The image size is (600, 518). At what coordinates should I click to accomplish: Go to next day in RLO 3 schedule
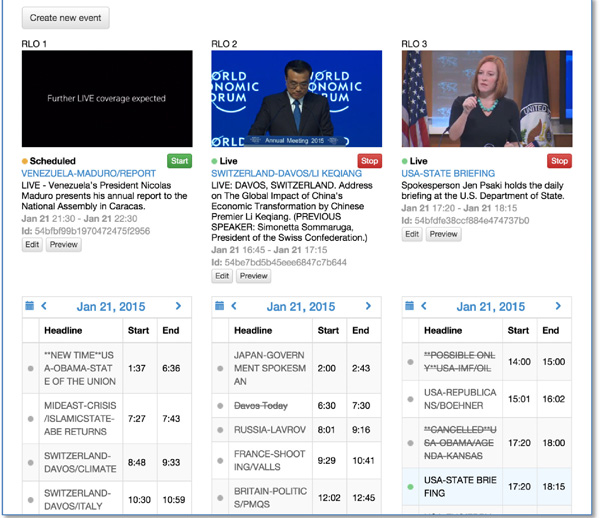tap(558, 306)
